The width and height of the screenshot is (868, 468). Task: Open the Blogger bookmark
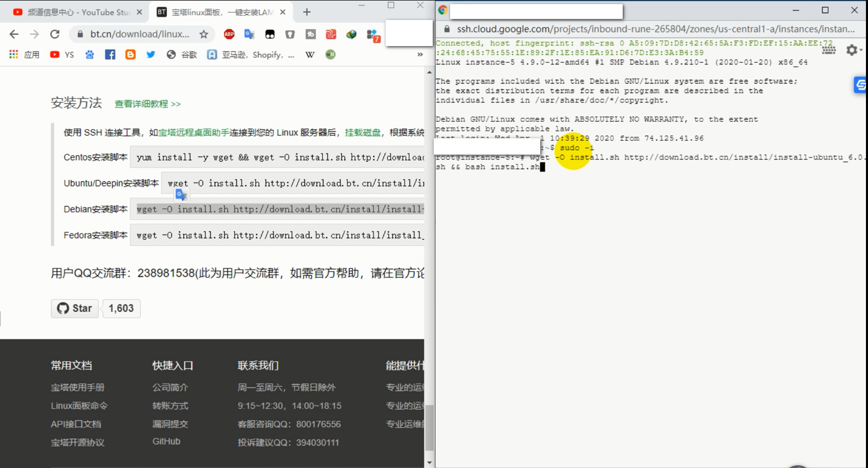[x=131, y=54]
